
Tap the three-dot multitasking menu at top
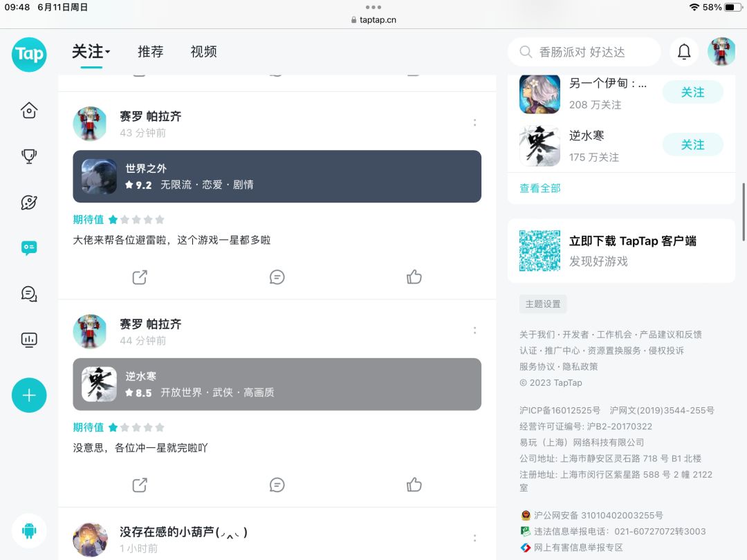click(x=373, y=7)
